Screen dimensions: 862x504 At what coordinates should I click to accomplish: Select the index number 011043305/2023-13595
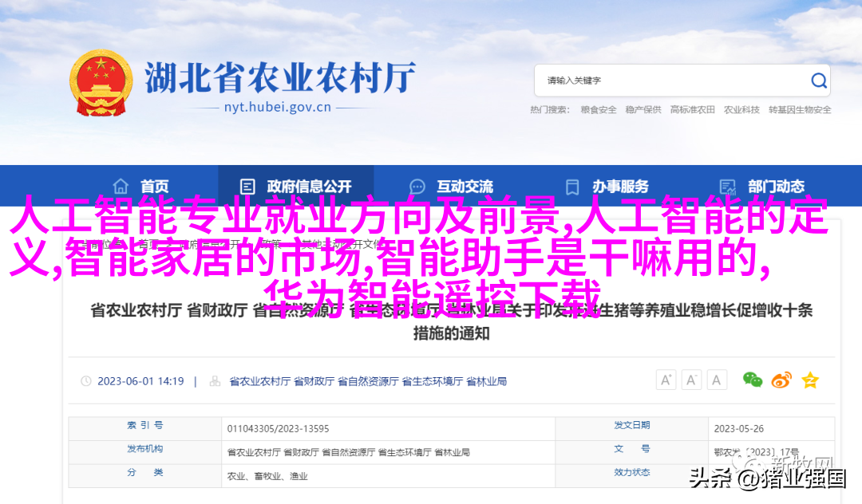click(x=279, y=428)
